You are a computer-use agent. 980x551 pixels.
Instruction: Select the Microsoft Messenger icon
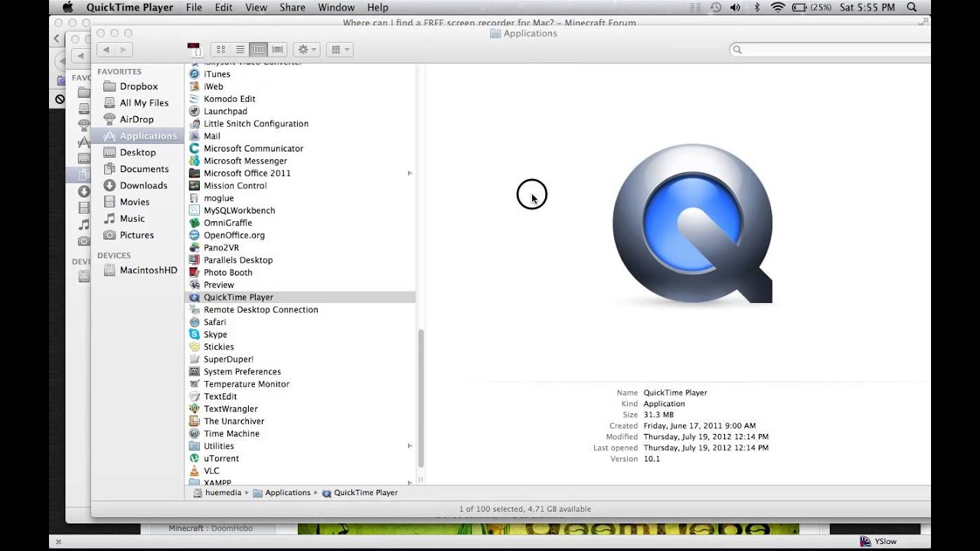pyautogui.click(x=194, y=161)
